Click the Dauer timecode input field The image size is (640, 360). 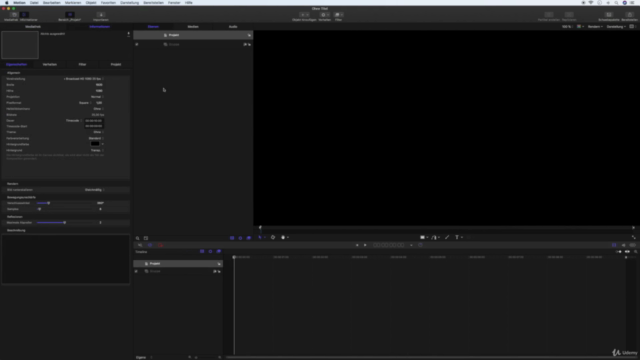[x=94, y=121]
